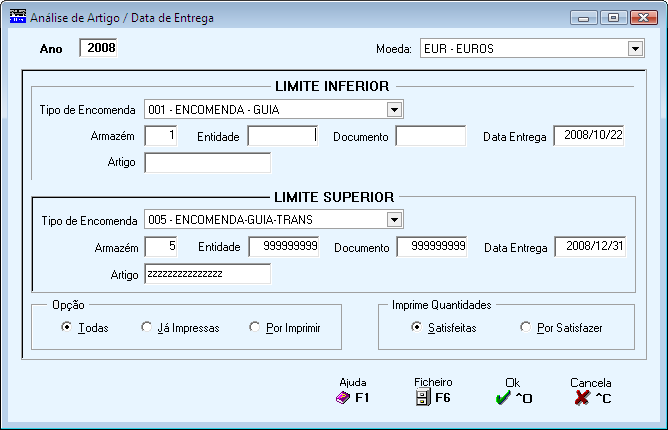Click the lower limit Data Entrega field
This screenshot has height=430, width=668.
589,136
